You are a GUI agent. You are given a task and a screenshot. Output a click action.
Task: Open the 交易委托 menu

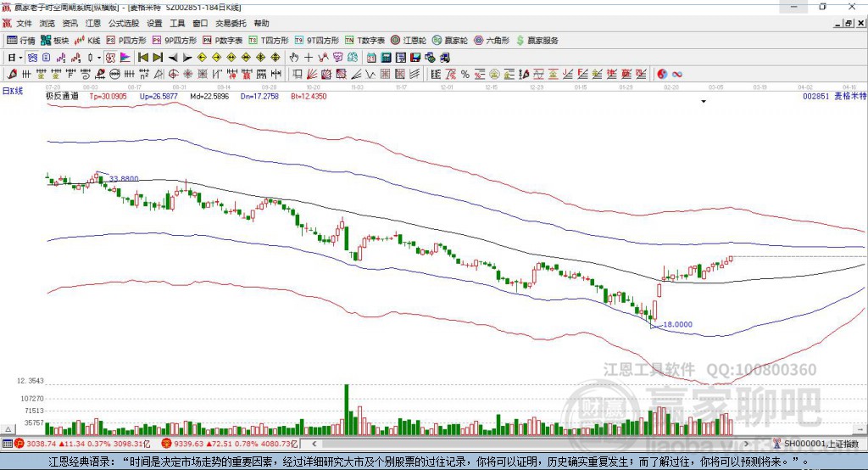pos(231,23)
